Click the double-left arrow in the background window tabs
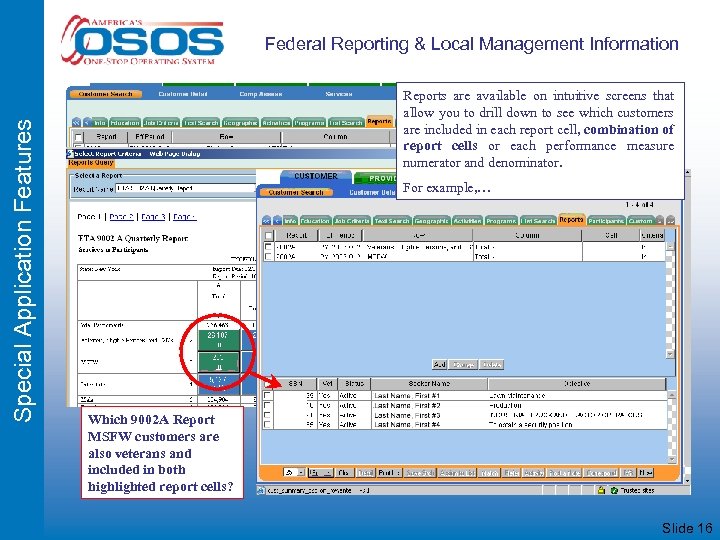 (x=77, y=122)
